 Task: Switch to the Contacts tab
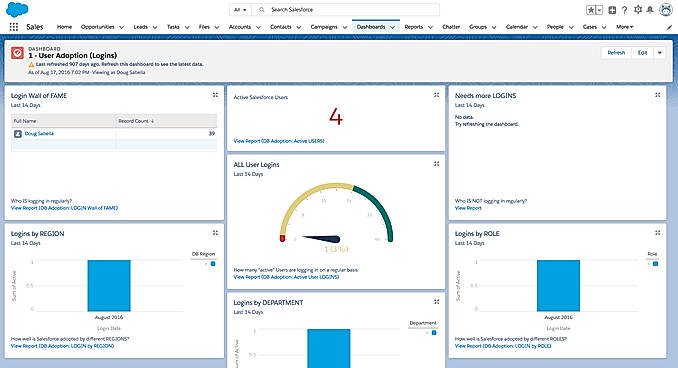click(x=281, y=27)
